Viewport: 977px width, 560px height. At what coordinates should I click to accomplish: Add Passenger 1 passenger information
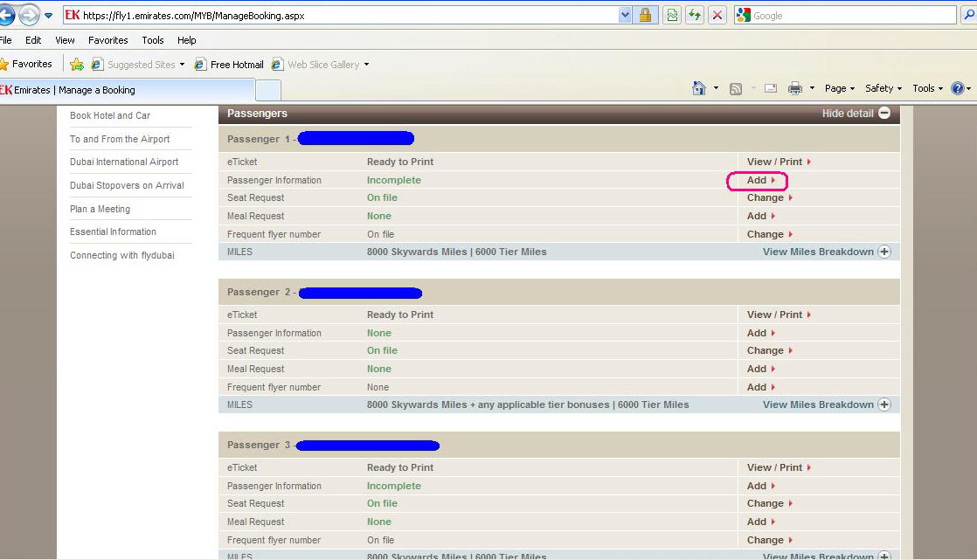[761, 180]
